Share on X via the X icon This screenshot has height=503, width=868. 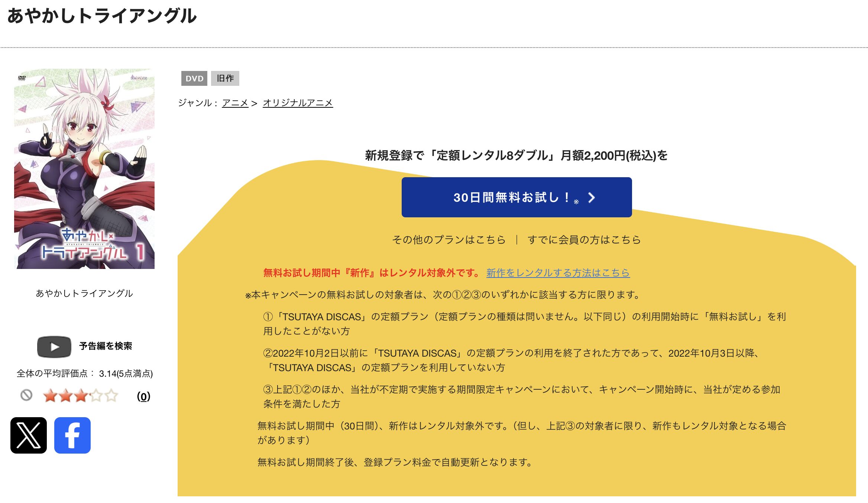(29, 435)
